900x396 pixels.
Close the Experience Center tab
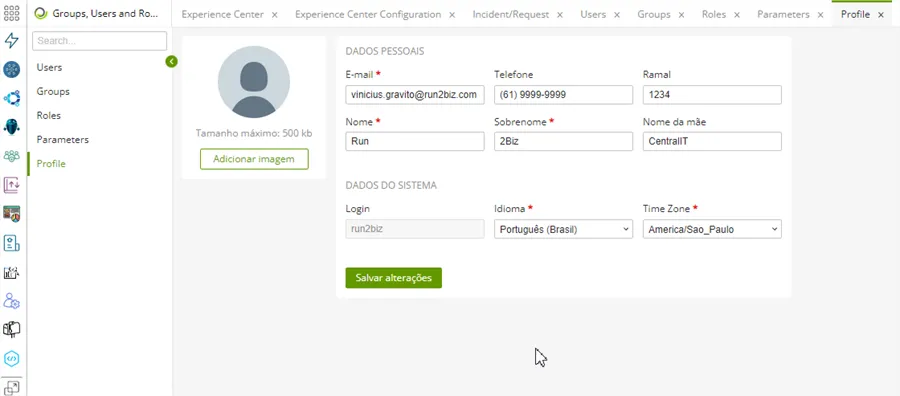(x=274, y=15)
